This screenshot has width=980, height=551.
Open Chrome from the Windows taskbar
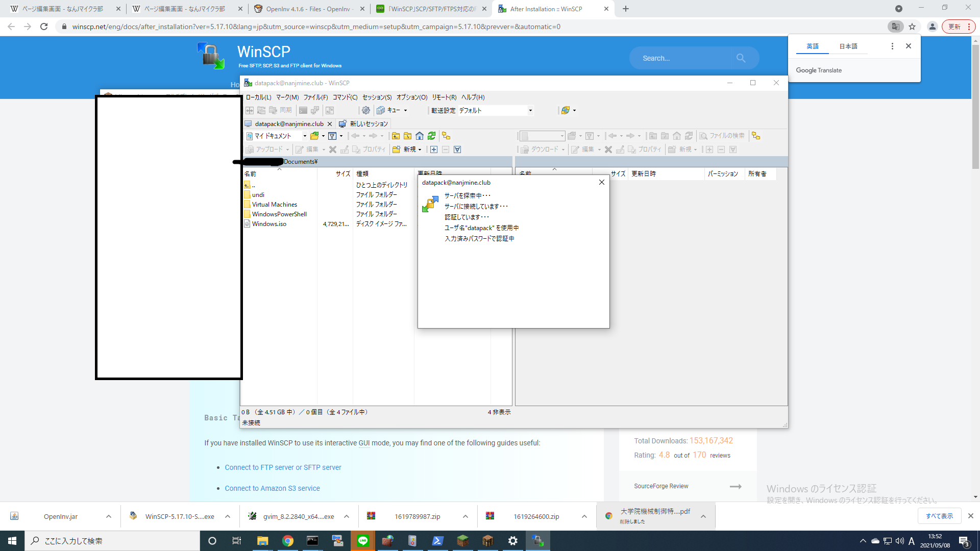pos(288,541)
